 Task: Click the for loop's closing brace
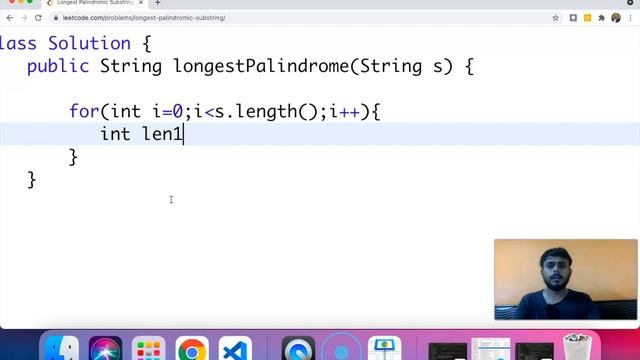point(73,157)
